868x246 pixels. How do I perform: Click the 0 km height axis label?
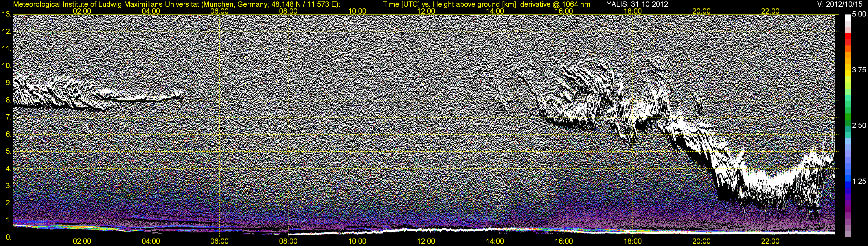click(x=8, y=237)
